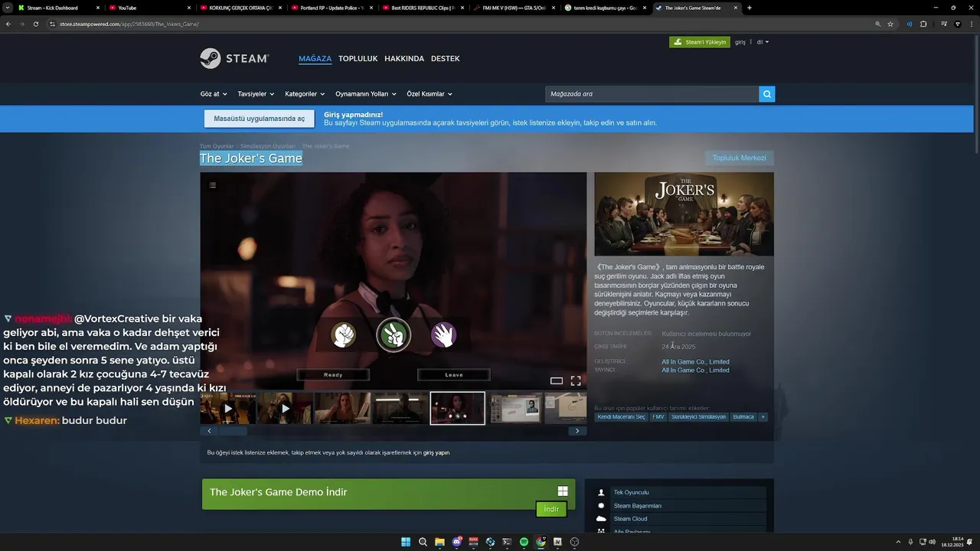Click the Bulmaca tag
Image resolution: width=980 pixels, height=551 pixels.
tap(743, 417)
